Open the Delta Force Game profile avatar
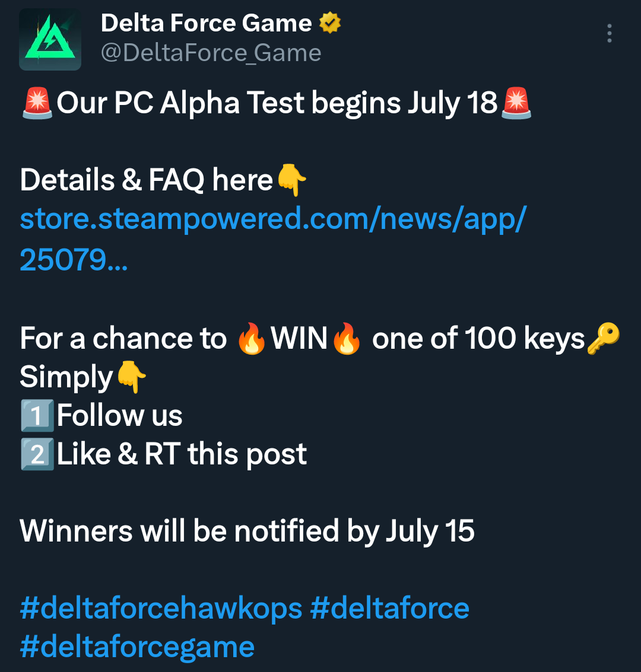The height and width of the screenshot is (672, 641). pos(50,39)
